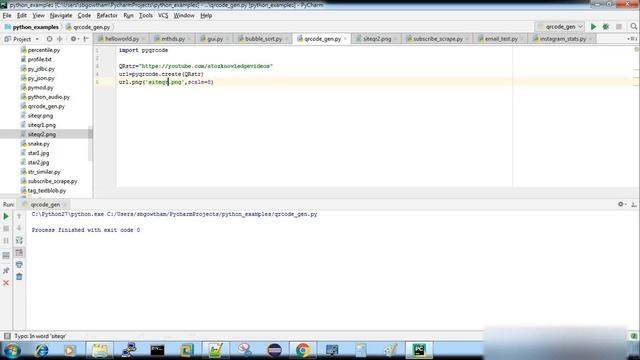The image size is (640, 360).
Task: Close the qrcode_gen.py editor tab
Action: pyautogui.click(x=345, y=39)
